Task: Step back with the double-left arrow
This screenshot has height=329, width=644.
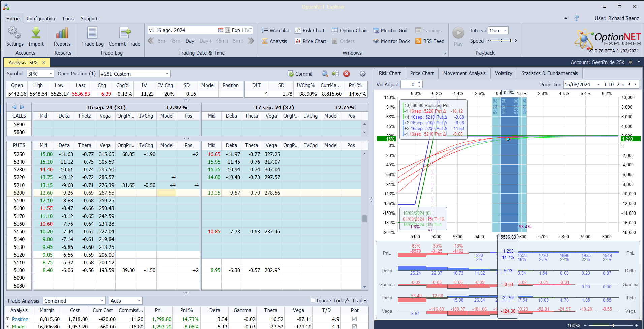Action: coord(151,41)
